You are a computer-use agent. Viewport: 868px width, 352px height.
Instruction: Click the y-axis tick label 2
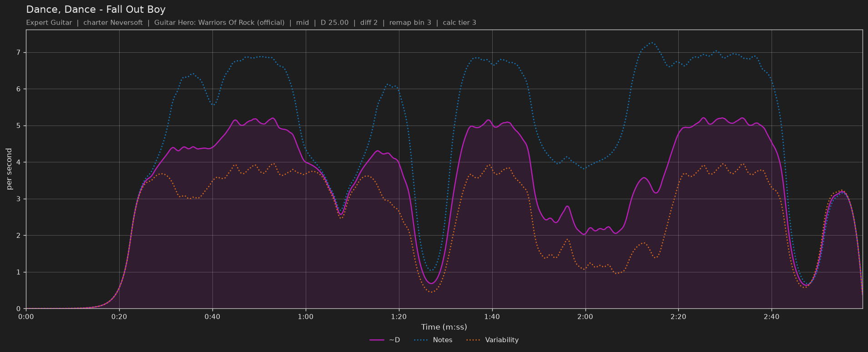point(20,236)
